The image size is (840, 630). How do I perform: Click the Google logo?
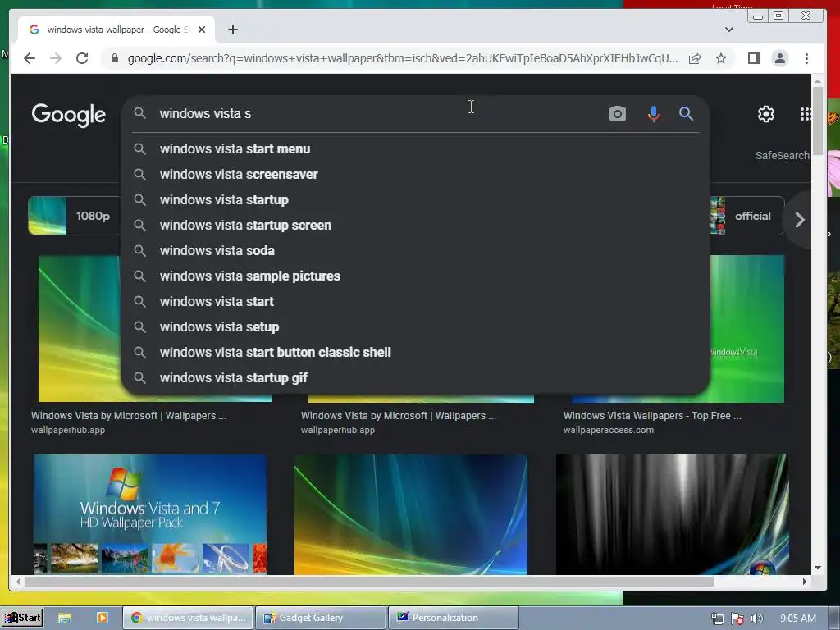69,115
